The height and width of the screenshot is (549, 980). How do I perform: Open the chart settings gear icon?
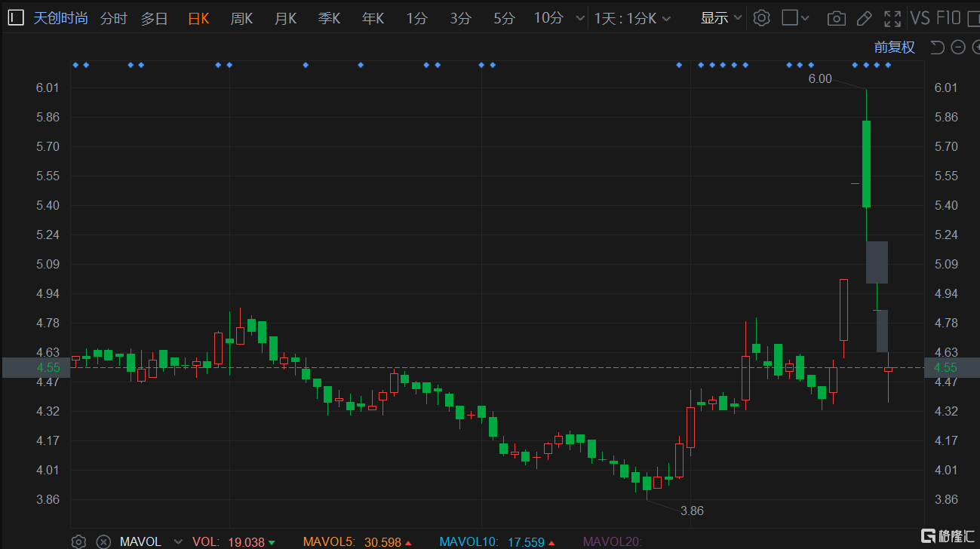pos(761,17)
